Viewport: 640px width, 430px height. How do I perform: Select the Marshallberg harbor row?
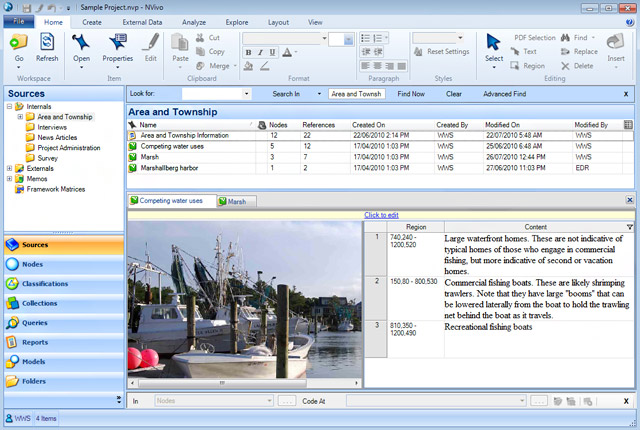click(380, 168)
